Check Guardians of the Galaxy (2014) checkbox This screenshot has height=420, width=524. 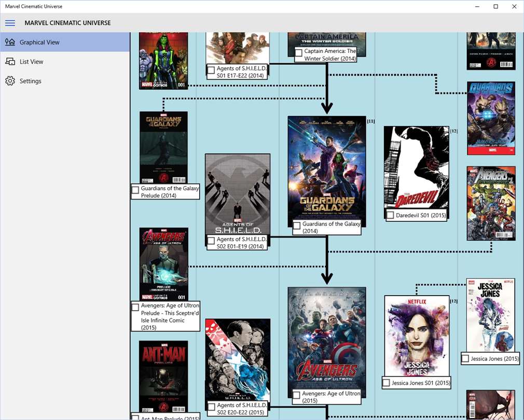pos(297,226)
